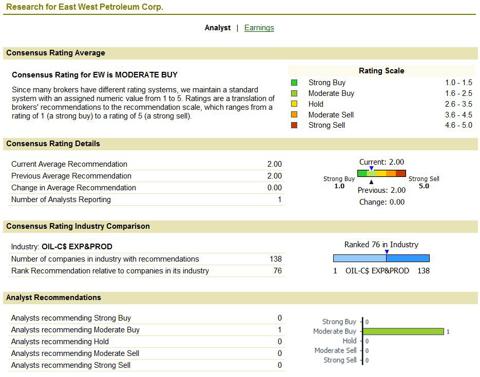Click 'Consensus Rating for EW is MODERATE BUY'

coord(95,75)
